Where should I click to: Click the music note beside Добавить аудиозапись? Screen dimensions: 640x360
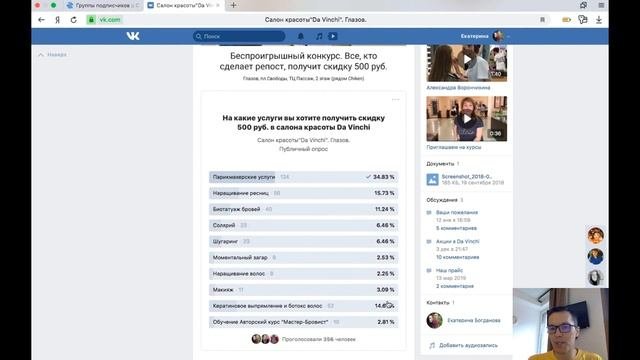coord(432,346)
